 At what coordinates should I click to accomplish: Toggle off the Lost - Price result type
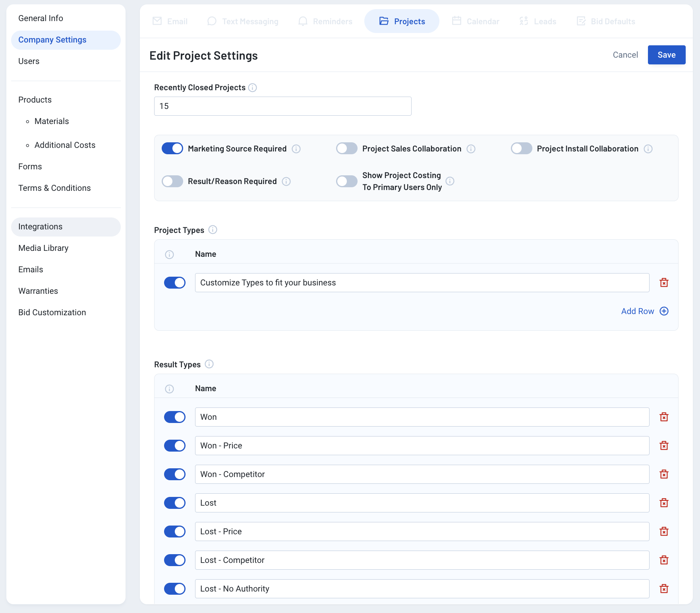tap(175, 532)
